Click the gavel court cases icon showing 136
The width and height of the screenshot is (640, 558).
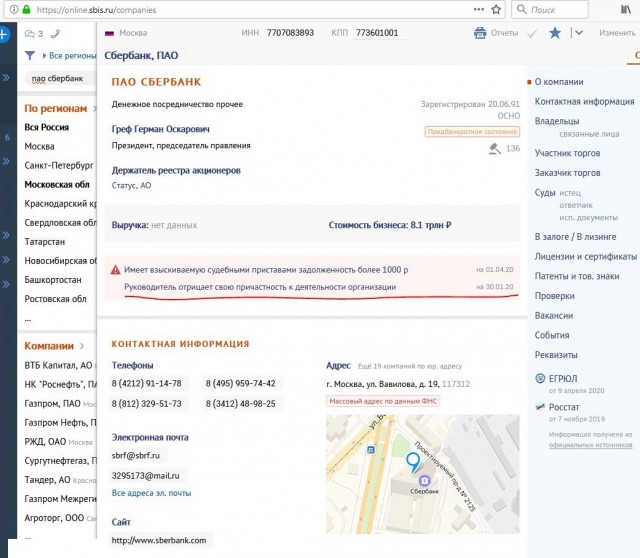pyautogui.click(x=495, y=149)
